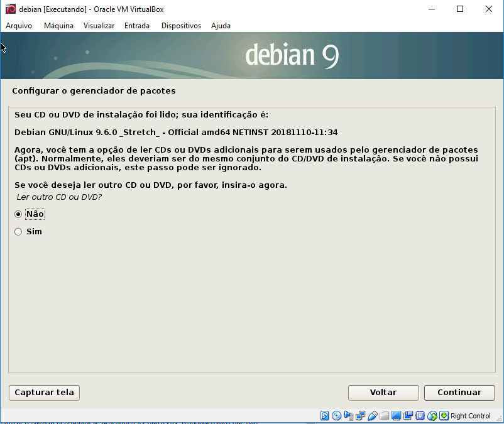504x424 pixels.
Task: Open the Dispositivos menu
Action: coord(181,26)
